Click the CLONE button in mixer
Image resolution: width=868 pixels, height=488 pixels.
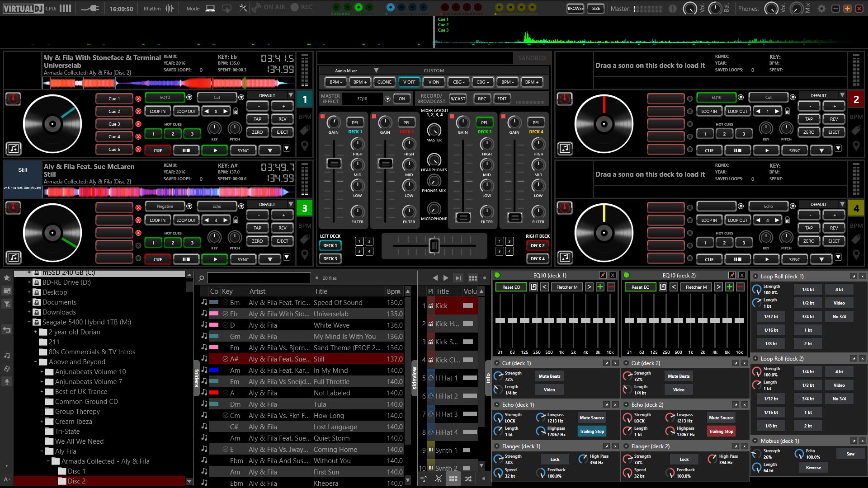(x=385, y=82)
